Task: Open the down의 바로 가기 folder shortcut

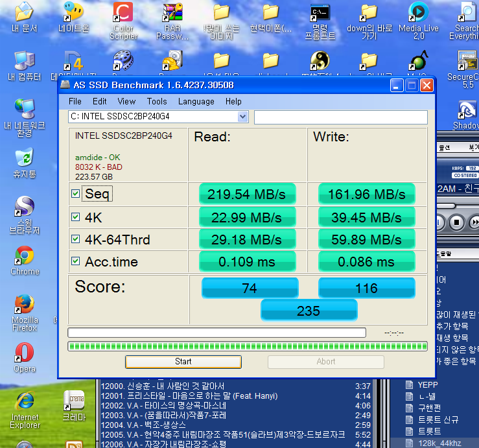Action: tap(369, 21)
